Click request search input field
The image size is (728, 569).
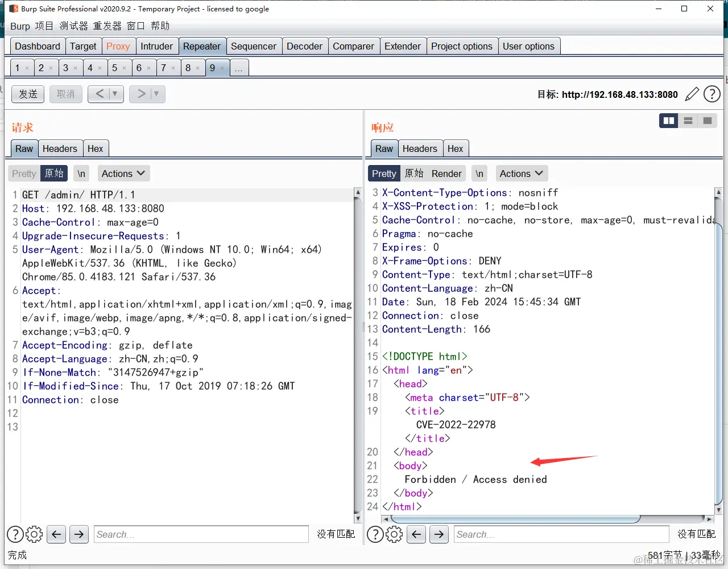pos(201,534)
